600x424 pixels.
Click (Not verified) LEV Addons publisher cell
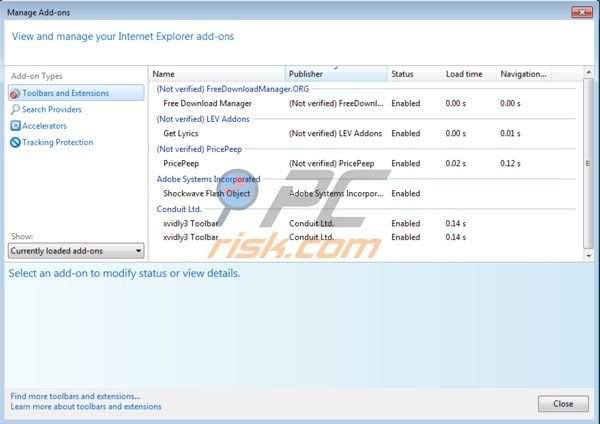(x=335, y=134)
